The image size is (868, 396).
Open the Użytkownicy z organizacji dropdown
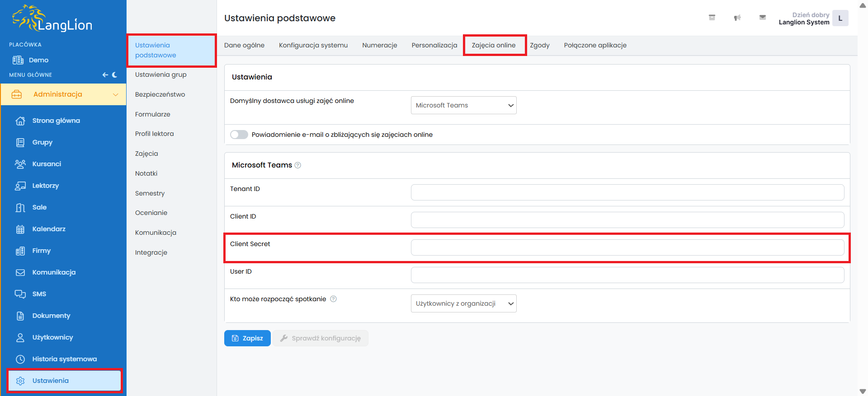(x=463, y=303)
